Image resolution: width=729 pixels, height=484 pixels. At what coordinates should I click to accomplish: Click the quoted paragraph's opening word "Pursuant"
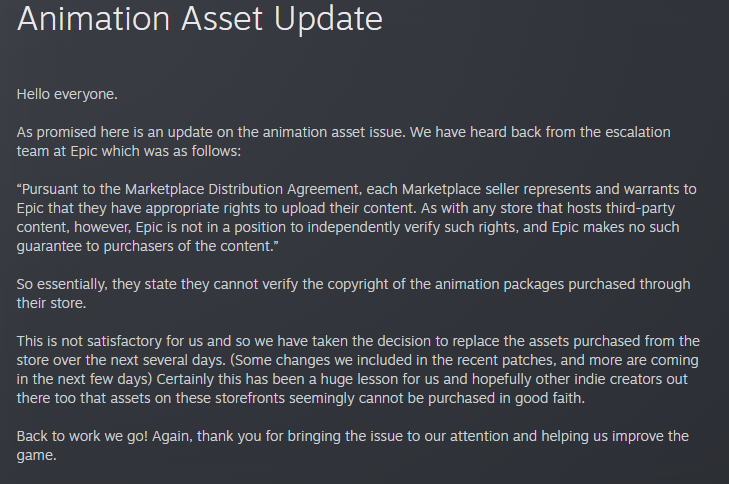(x=56, y=189)
